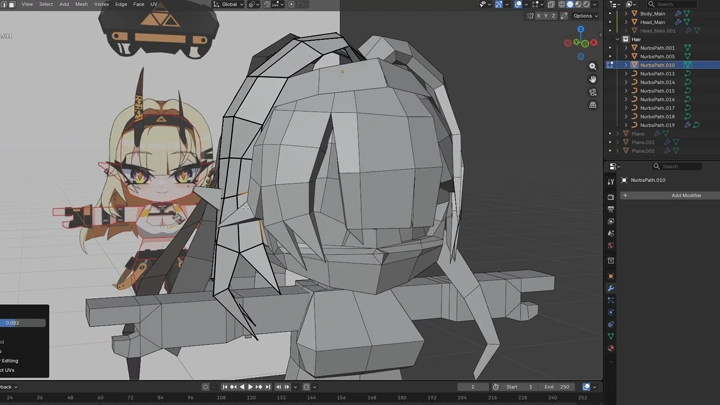Open Modifiers wrench properties tab
720x405 pixels.
611,288
